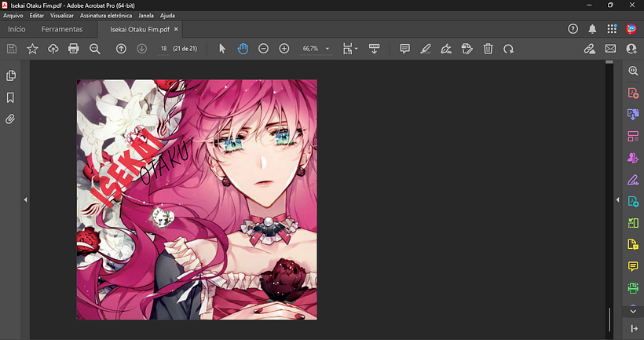Click the scrolling mode icon
Screen dimensions: 644x340
tap(374, 49)
